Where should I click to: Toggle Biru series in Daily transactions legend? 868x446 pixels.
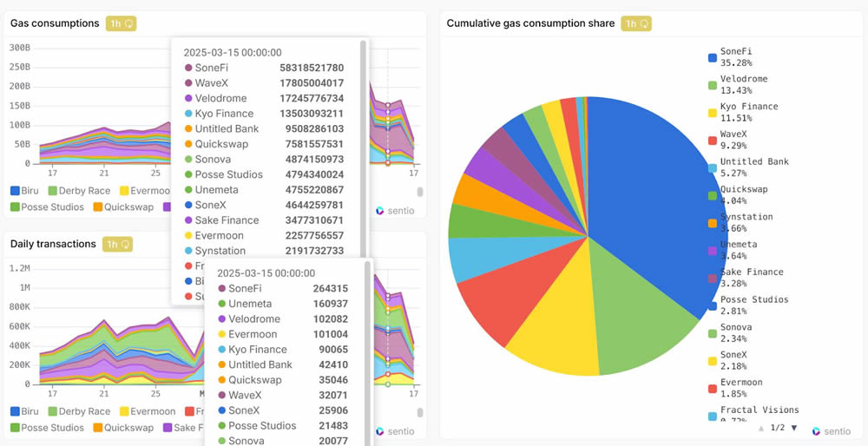24,411
